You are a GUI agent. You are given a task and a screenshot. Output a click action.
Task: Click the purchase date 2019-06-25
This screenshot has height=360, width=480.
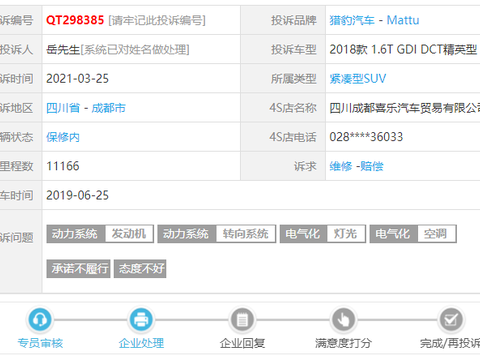pyautogui.click(x=77, y=195)
